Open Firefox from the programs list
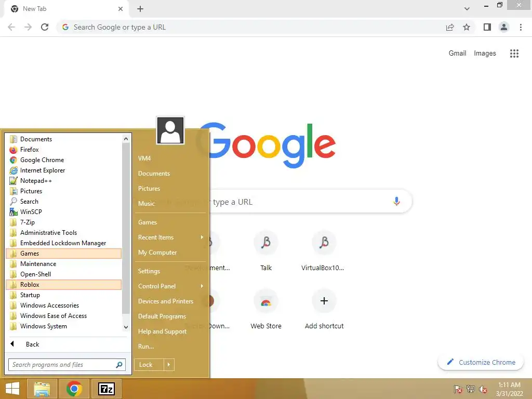Image resolution: width=532 pixels, height=399 pixels. click(63, 150)
